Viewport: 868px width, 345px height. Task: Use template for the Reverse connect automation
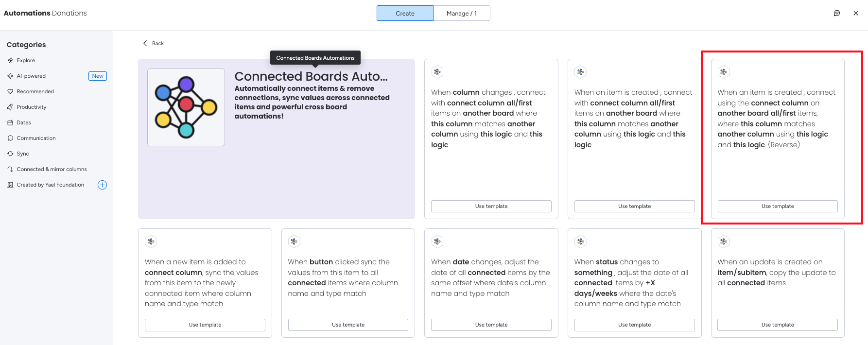[x=778, y=206]
